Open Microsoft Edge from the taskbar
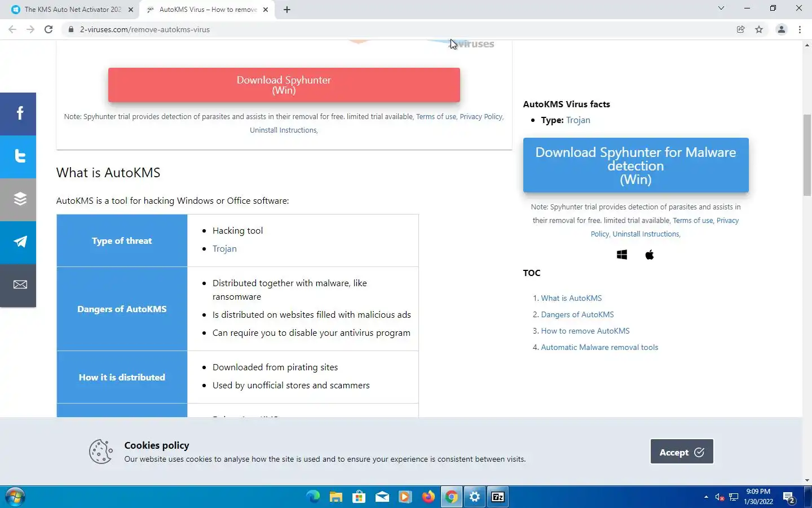The height and width of the screenshot is (508, 812). 313,497
